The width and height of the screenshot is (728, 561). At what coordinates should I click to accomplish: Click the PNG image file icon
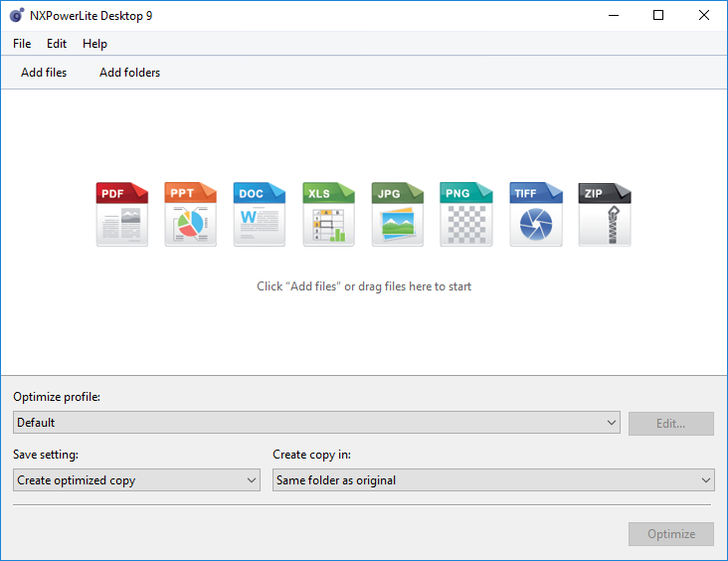click(466, 214)
